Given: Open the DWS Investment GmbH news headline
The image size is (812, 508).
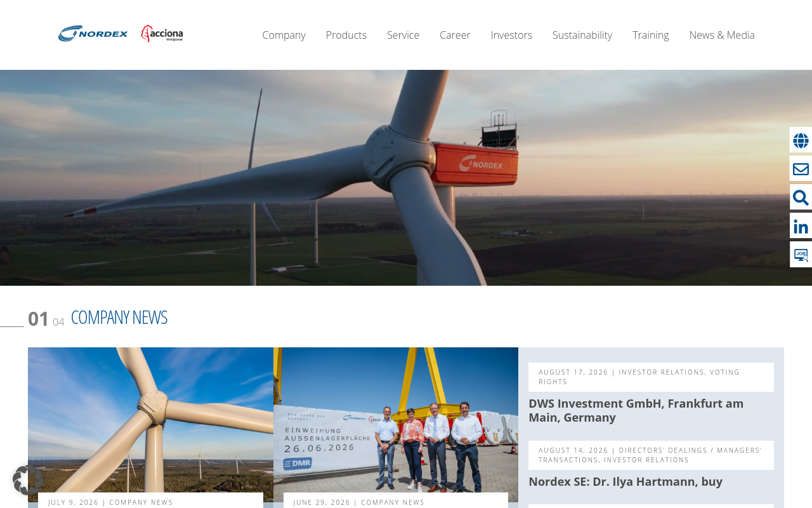Looking at the screenshot, I should [636, 410].
